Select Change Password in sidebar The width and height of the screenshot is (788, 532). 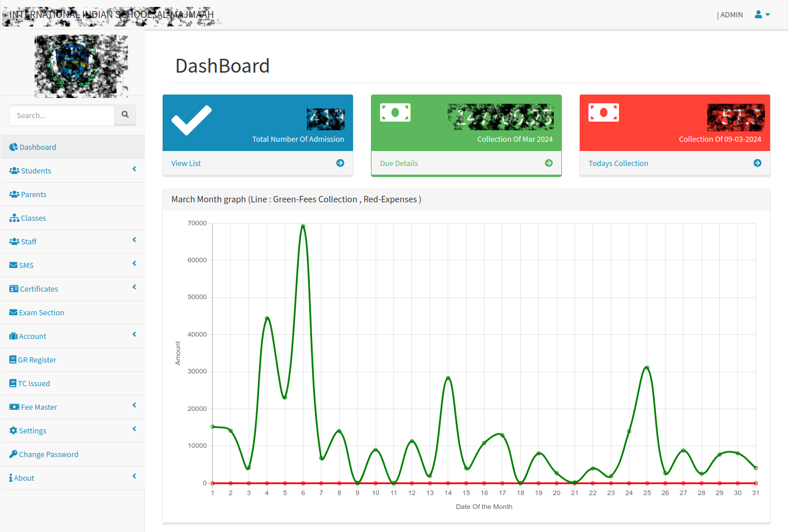click(x=48, y=454)
